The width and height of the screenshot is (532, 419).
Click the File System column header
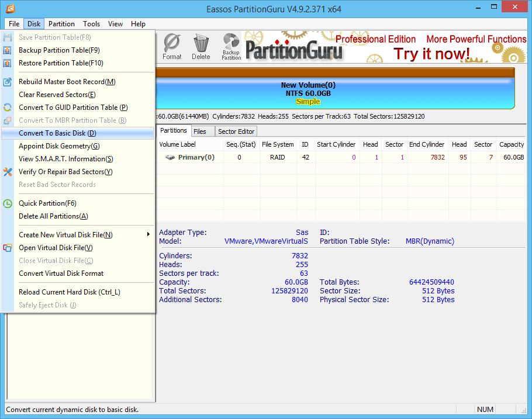(278, 144)
